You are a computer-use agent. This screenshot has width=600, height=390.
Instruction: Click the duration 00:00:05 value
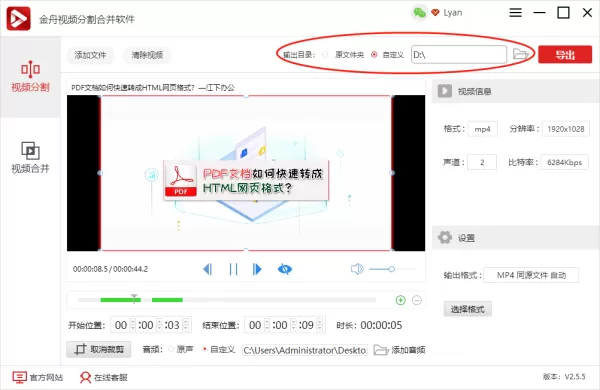[381, 325]
